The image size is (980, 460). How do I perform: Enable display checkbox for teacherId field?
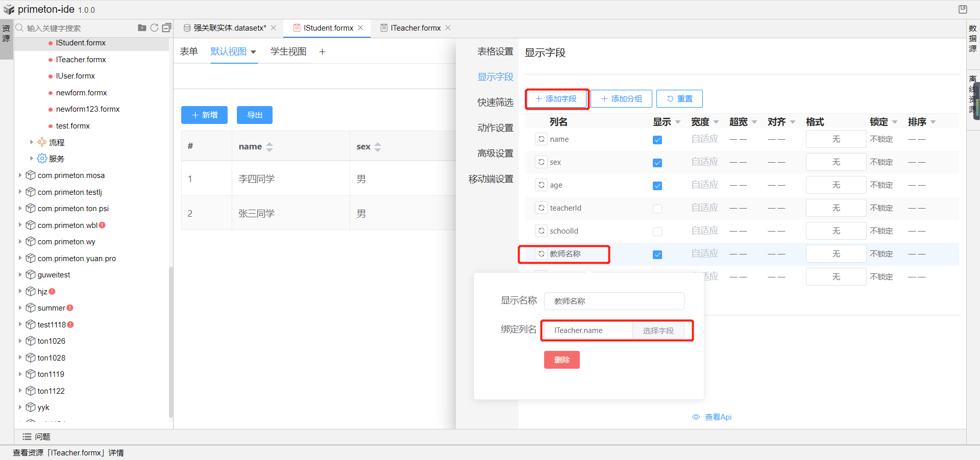(657, 209)
